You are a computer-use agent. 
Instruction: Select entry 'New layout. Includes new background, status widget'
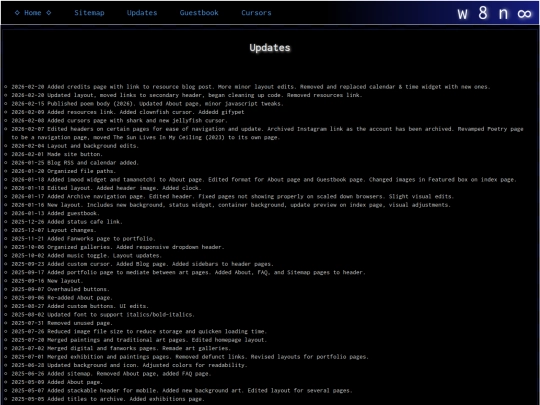pos(231,205)
